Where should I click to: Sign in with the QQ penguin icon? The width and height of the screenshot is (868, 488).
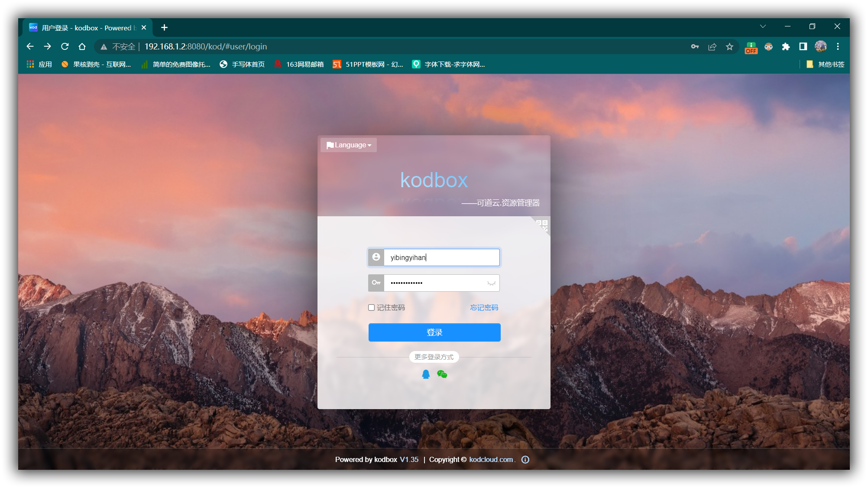[x=426, y=374]
